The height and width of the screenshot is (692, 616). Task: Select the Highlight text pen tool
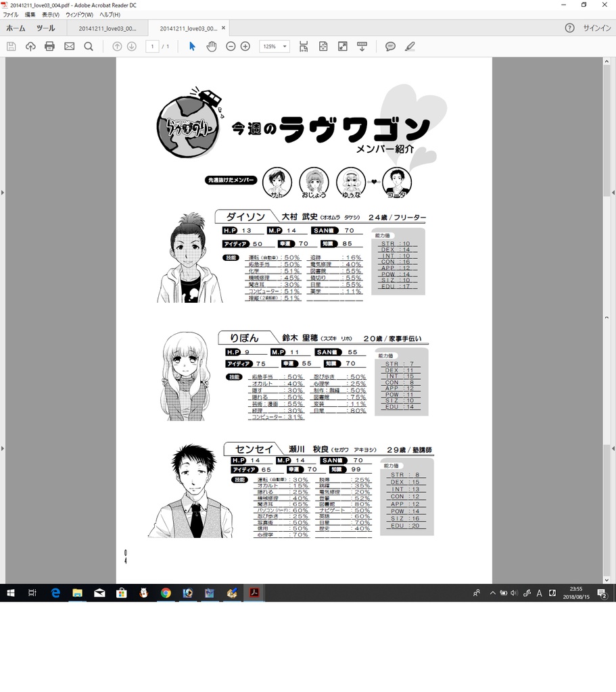tap(410, 47)
